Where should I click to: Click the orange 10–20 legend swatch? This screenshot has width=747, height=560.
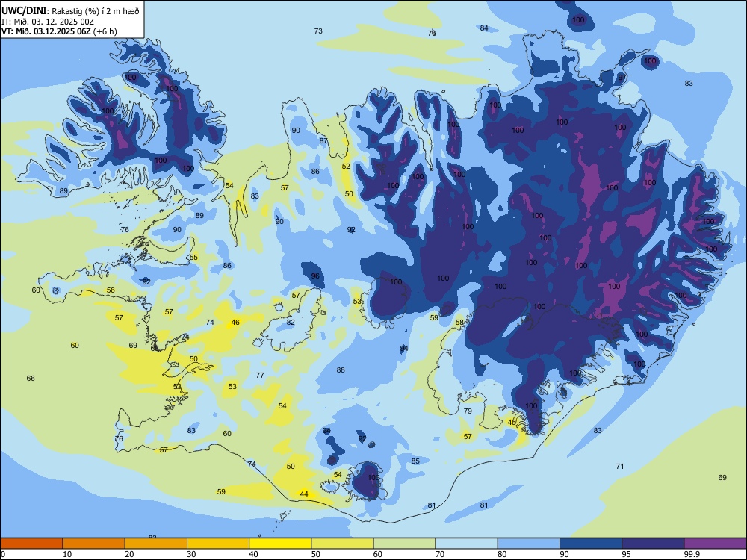click(94, 544)
